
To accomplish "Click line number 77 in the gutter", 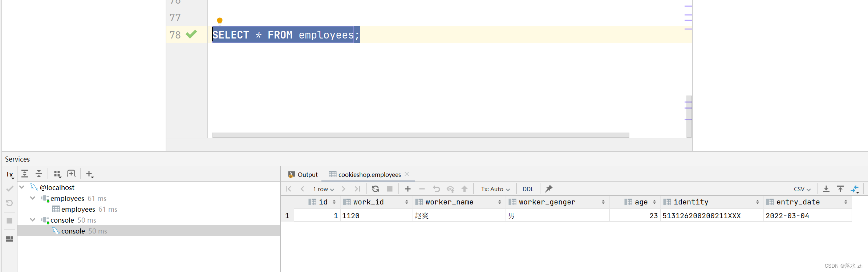I will [x=175, y=17].
